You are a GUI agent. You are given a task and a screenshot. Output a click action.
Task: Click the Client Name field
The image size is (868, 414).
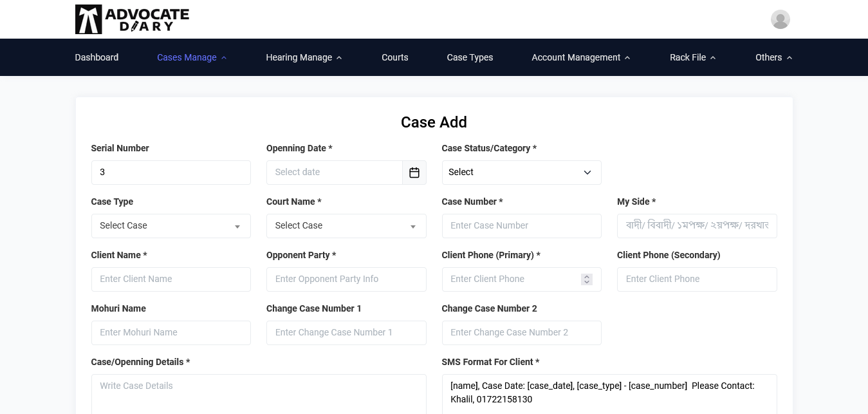(171, 279)
